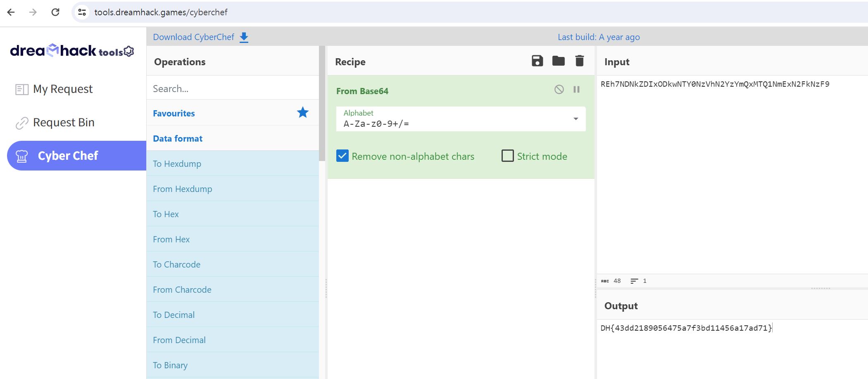Select Cyber Chef in sidebar
Viewport: 868px width, 379px height.
(76, 156)
